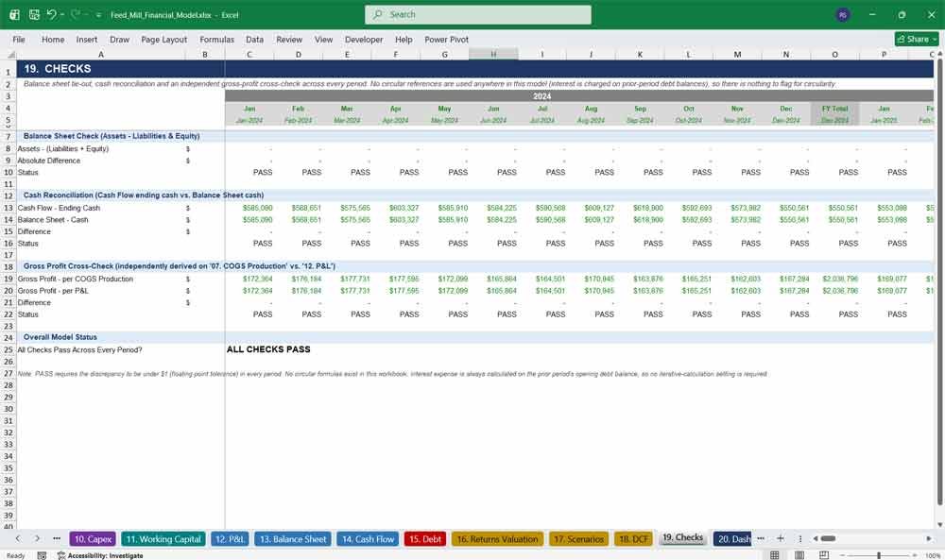This screenshot has height=560, width=945.
Task: Switch to '16. Returns Valuation' sheet tab
Action: (x=497, y=539)
